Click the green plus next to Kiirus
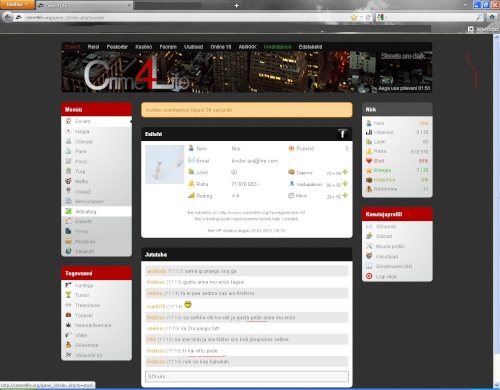The width and height of the screenshot is (500, 390). point(345,195)
